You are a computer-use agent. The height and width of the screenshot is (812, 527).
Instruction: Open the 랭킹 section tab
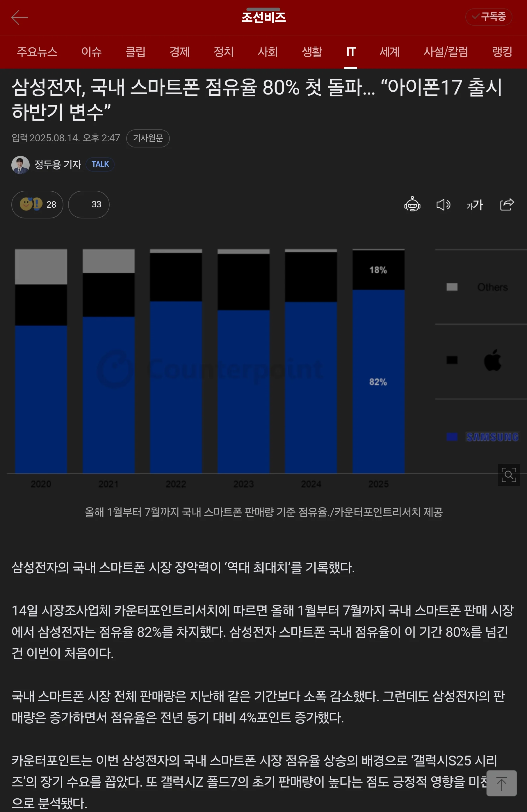(501, 52)
